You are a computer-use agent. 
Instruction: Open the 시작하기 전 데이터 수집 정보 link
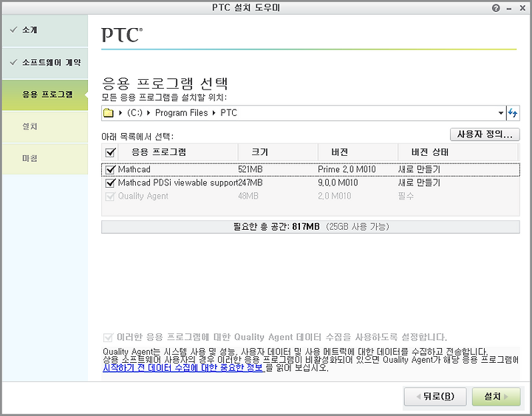(183, 368)
